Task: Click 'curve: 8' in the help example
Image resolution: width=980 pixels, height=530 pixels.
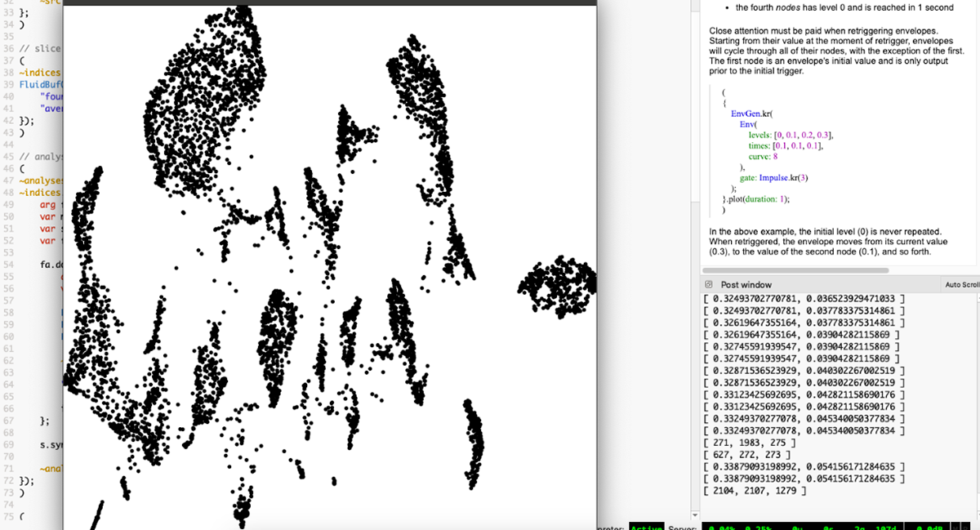Action: pos(763,156)
